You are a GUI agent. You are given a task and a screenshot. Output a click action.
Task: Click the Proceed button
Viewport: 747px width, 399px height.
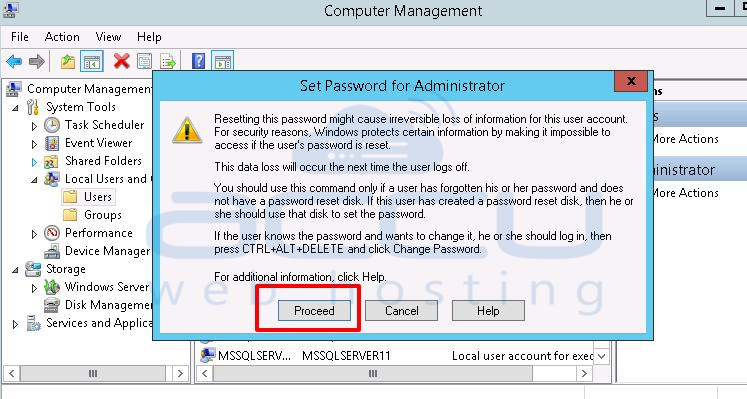pos(314,310)
